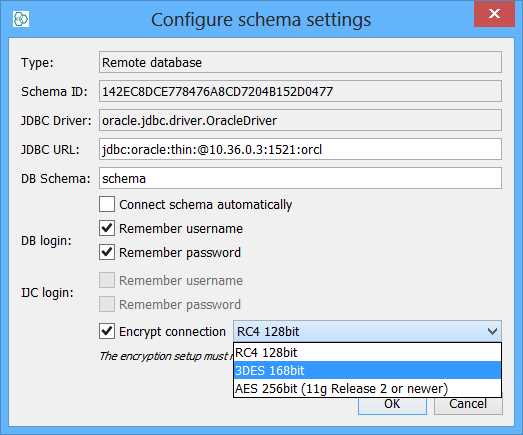523x435 pixels.
Task: Enable Connect schema automatically checkbox
Action: tap(107, 204)
